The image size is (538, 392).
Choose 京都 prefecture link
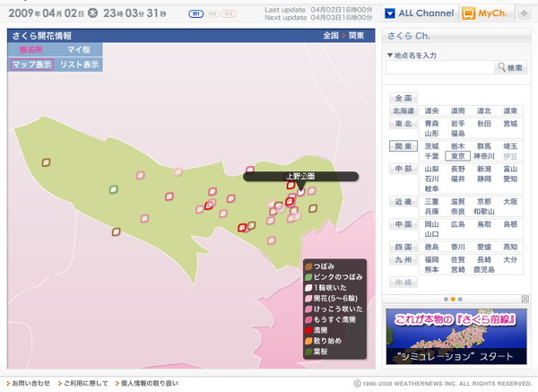pyautogui.click(x=484, y=202)
